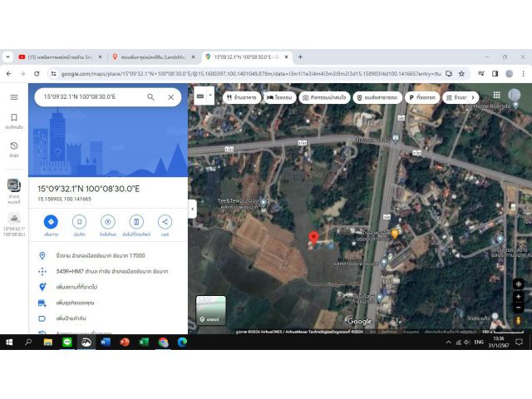
Task: Select the Hotels filter chip
Action: click(x=279, y=97)
